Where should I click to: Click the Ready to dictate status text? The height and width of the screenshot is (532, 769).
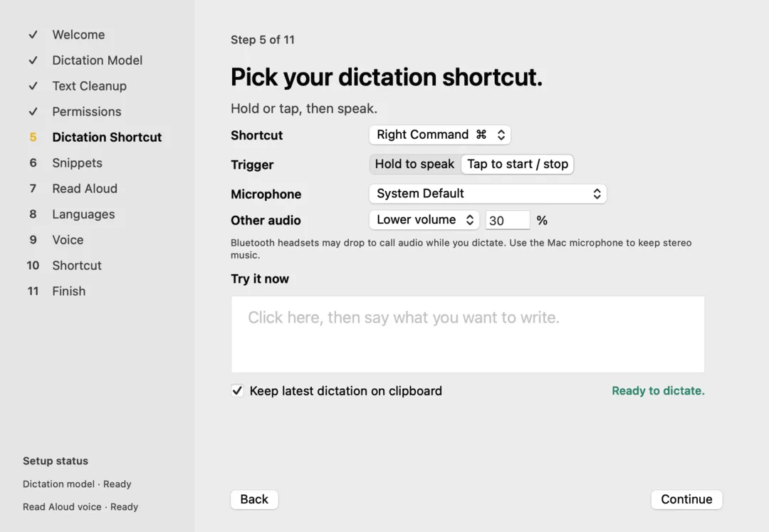click(x=658, y=391)
